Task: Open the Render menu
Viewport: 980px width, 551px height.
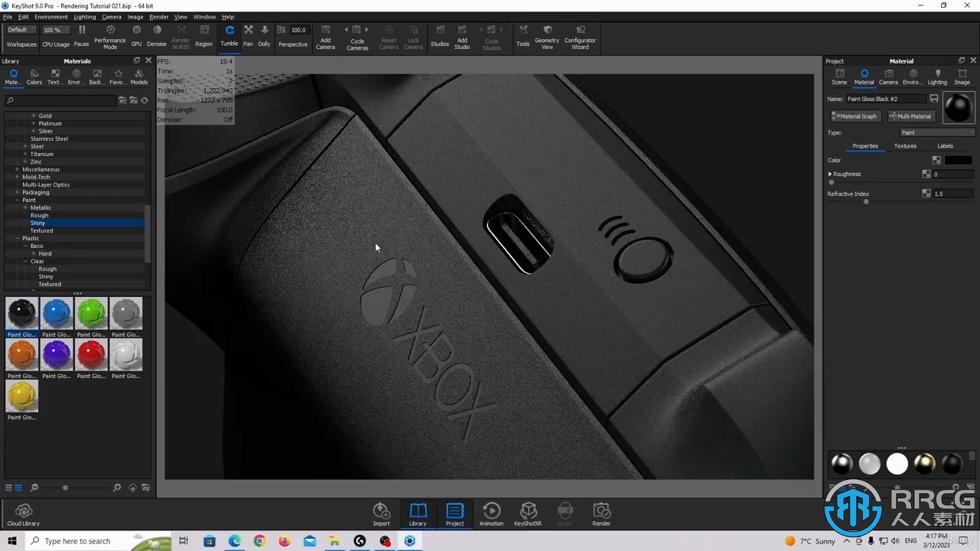Action: (159, 17)
